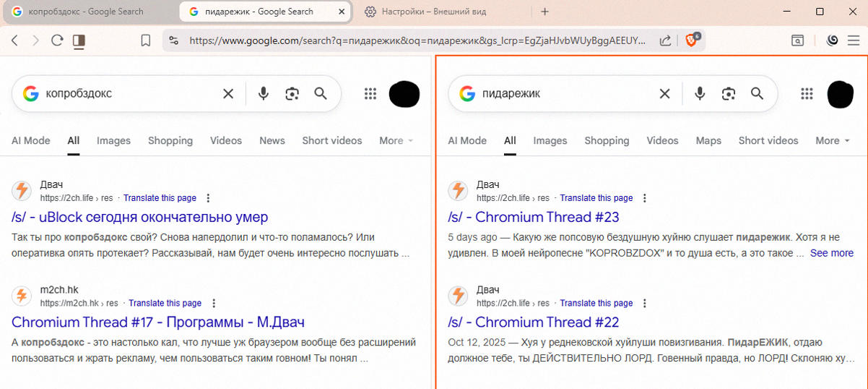Image resolution: width=868 pixels, height=389 pixels.
Task: Open a new tab with plus button
Action: tap(545, 12)
